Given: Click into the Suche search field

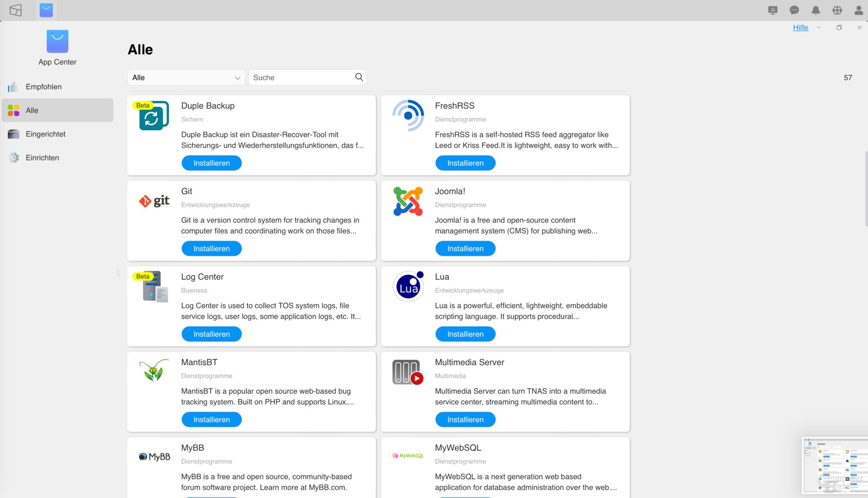Looking at the screenshot, I should tap(302, 77).
